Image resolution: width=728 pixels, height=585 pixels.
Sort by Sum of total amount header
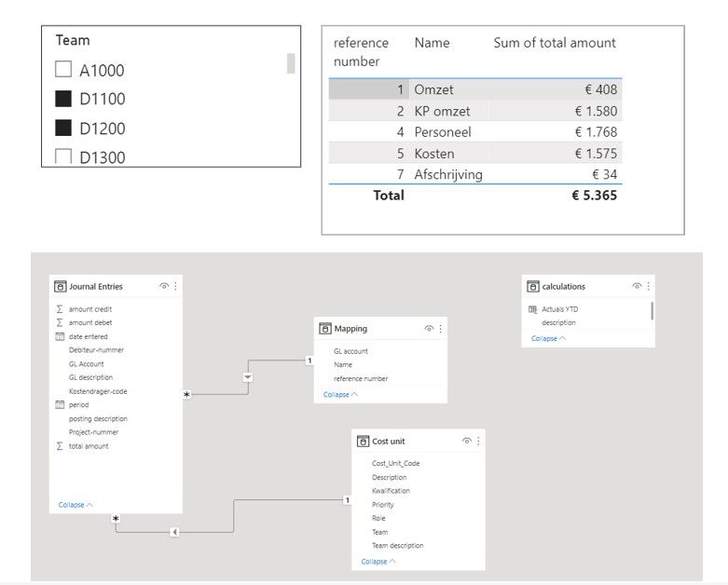click(x=555, y=43)
